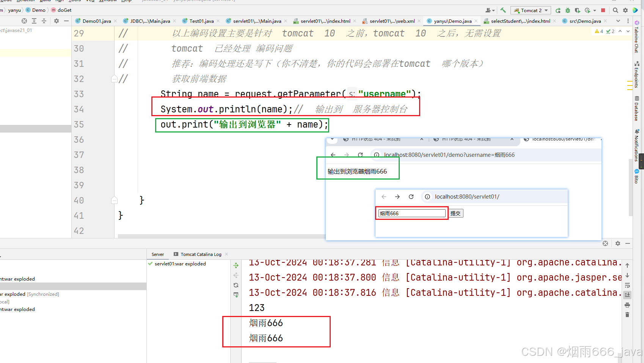Go to previous highlighted problem arrow
Screen dimensions: 644x363
pos(620,31)
